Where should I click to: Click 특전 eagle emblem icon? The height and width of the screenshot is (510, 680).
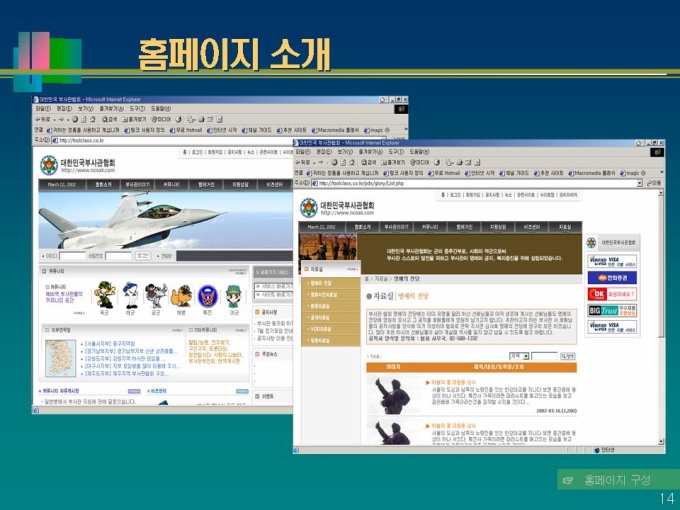pos(207,297)
